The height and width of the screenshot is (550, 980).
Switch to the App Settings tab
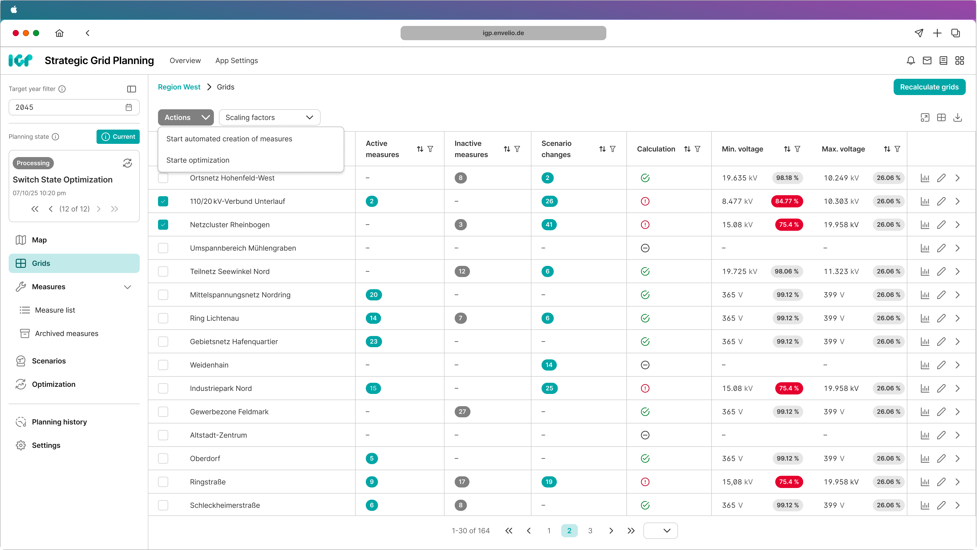tap(237, 60)
